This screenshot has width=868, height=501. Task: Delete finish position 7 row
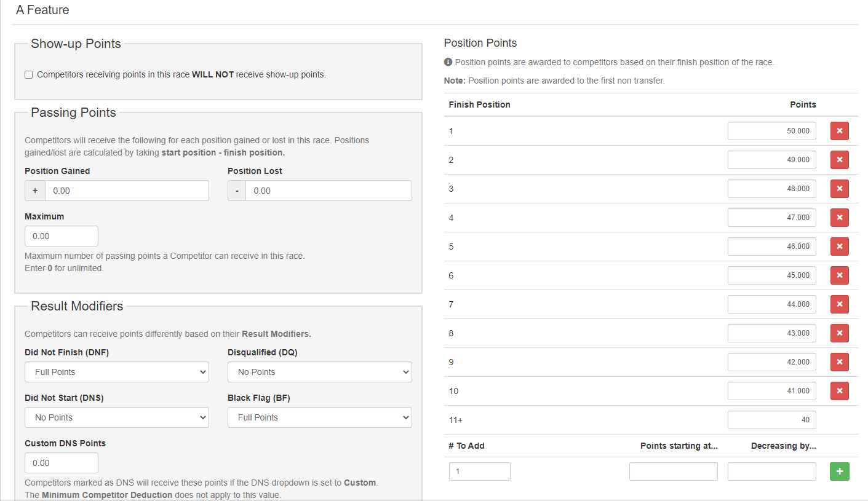(839, 304)
